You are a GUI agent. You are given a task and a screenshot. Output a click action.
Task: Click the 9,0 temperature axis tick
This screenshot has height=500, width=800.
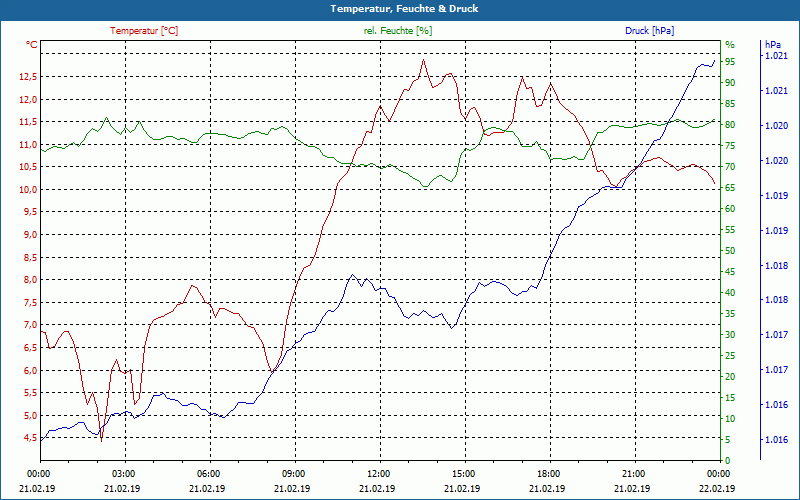tap(30, 235)
